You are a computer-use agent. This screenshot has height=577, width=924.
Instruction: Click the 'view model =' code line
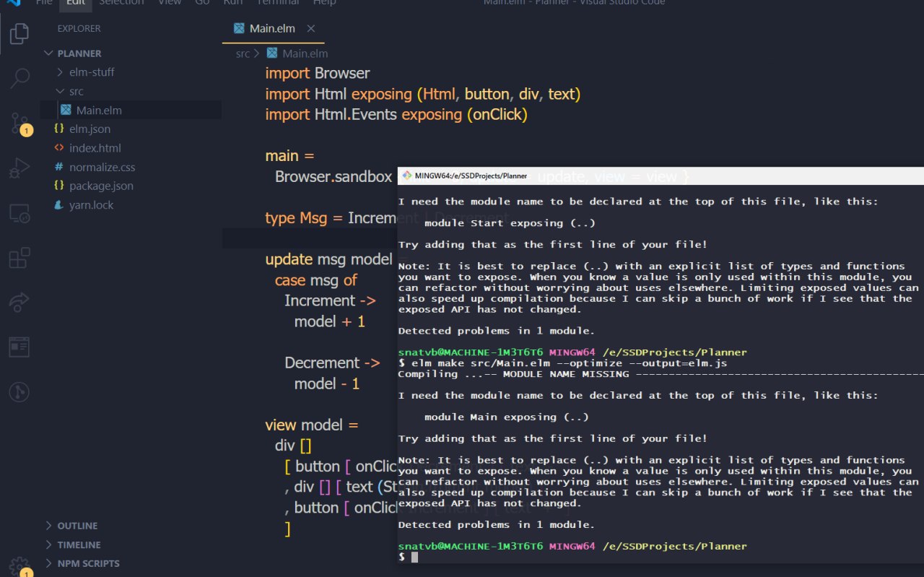point(312,425)
